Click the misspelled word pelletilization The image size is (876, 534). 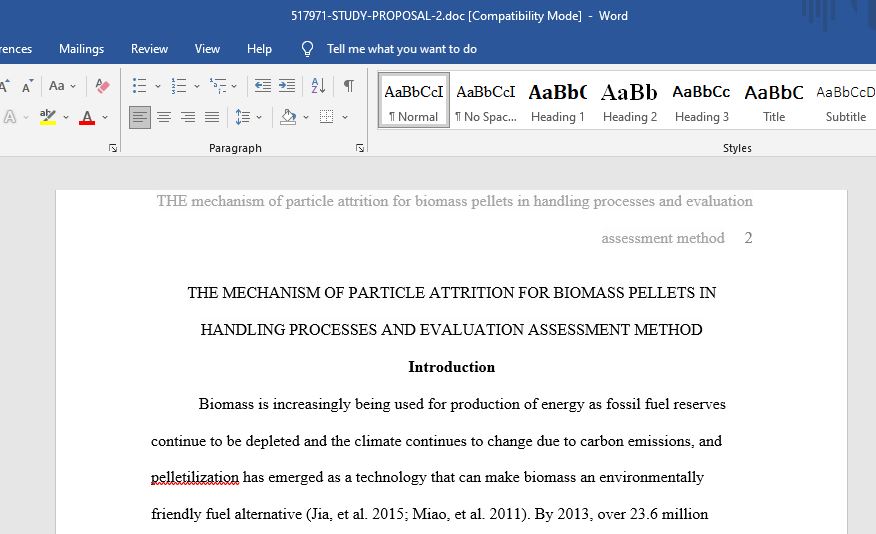195,478
